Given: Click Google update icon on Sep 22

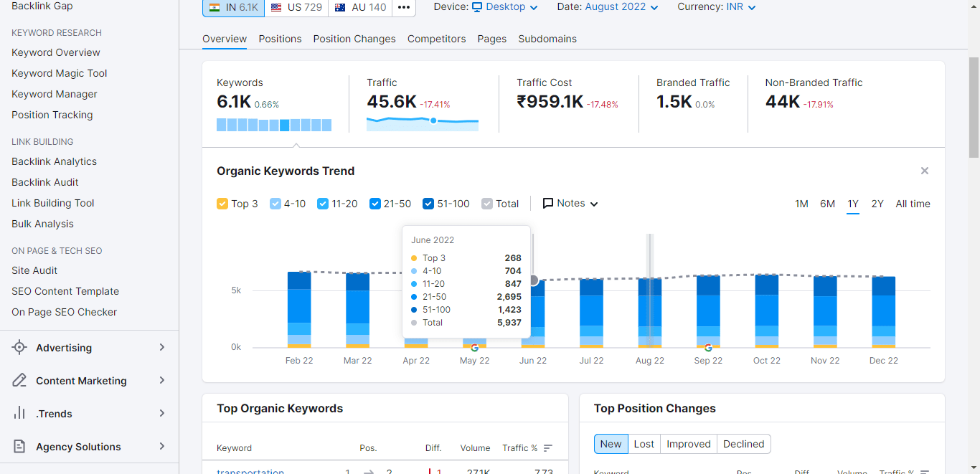Looking at the screenshot, I should click(708, 348).
